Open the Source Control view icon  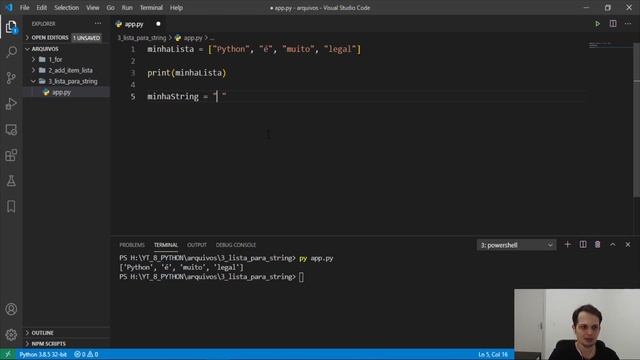11,78
